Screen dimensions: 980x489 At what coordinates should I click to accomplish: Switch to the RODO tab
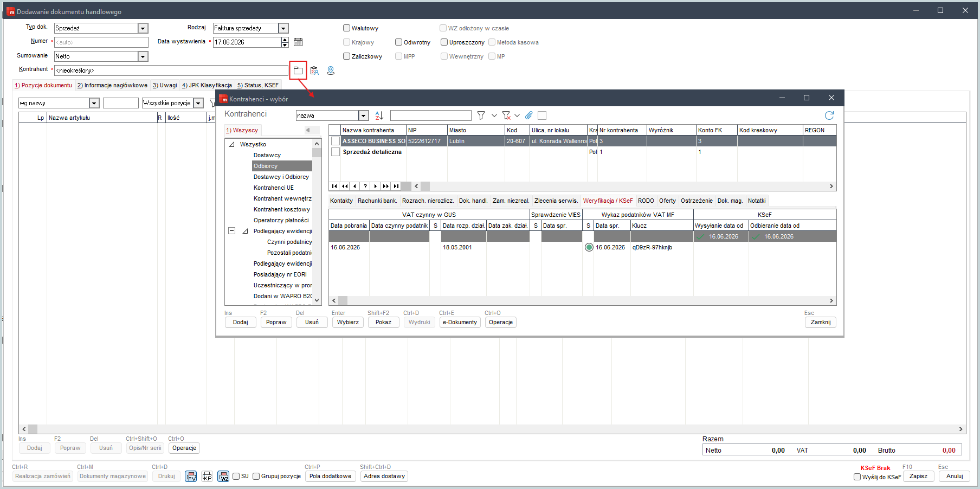(646, 201)
